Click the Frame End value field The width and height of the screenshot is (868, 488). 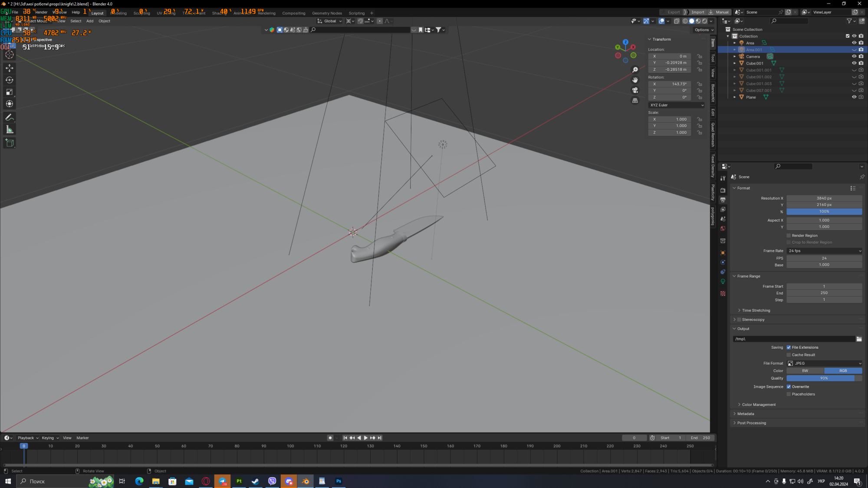[824, 293]
